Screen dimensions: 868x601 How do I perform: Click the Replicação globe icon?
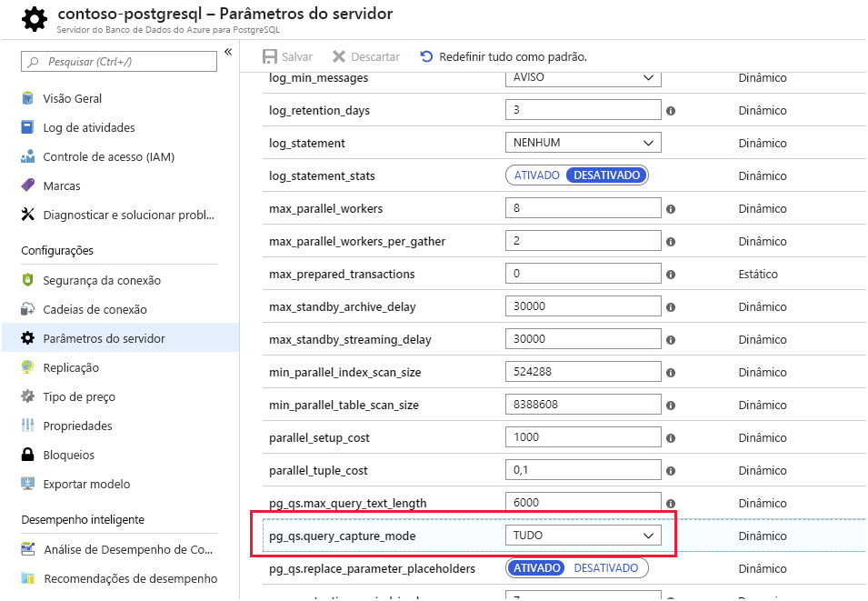[x=27, y=367]
